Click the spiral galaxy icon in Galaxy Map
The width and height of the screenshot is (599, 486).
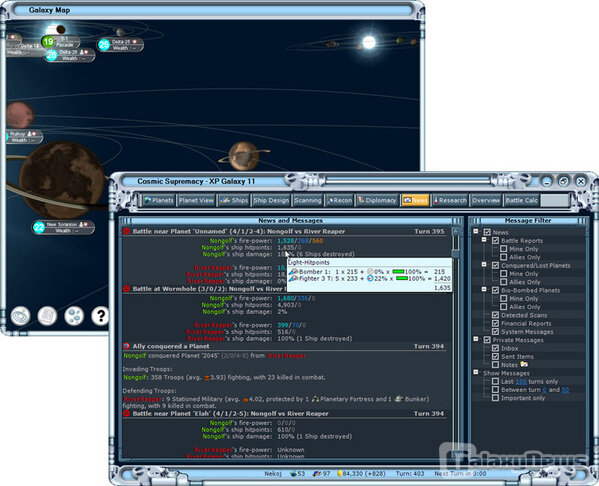20,316
